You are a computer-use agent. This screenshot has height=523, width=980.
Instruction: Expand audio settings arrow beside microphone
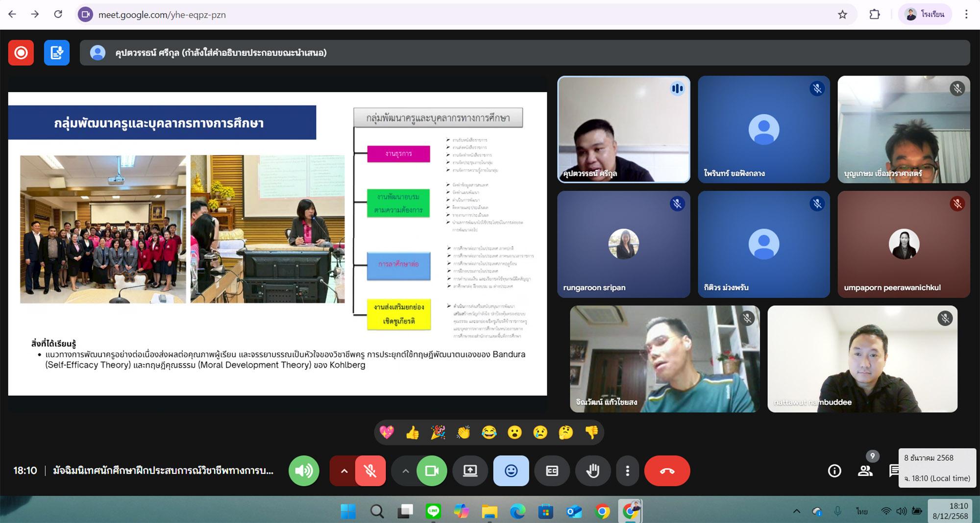click(344, 471)
